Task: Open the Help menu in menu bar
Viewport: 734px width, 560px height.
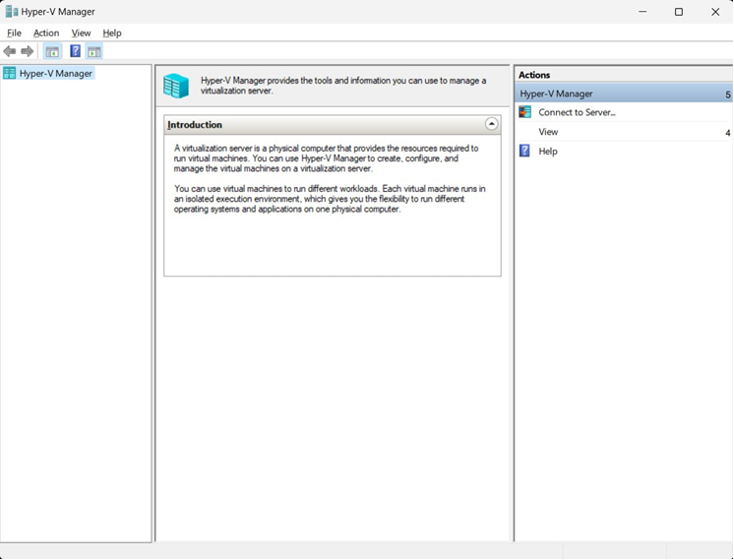Action: pyautogui.click(x=112, y=33)
